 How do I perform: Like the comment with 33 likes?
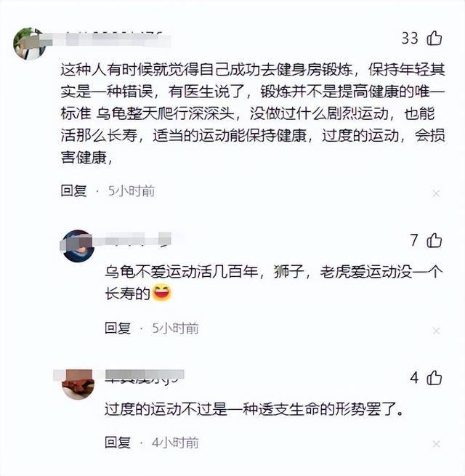pyautogui.click(x=434, y=39)
